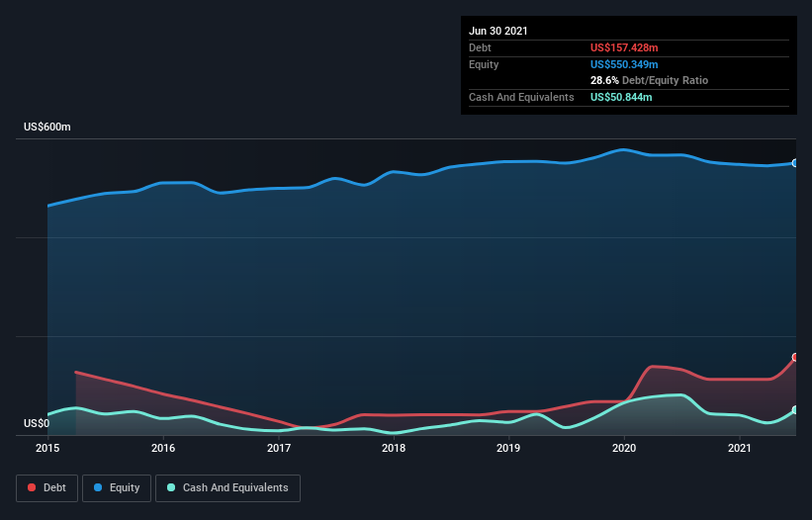Click the Jun 30 2021 tooltip date
This screenshot has height=520, width=812.
[498, 31]
